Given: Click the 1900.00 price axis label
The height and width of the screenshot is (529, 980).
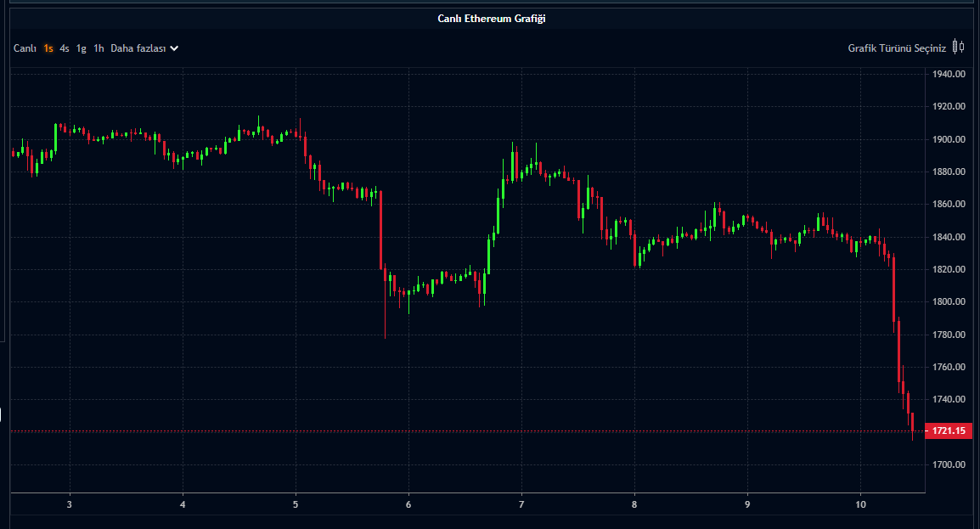Looking at the screenshot, I should 949,139.
